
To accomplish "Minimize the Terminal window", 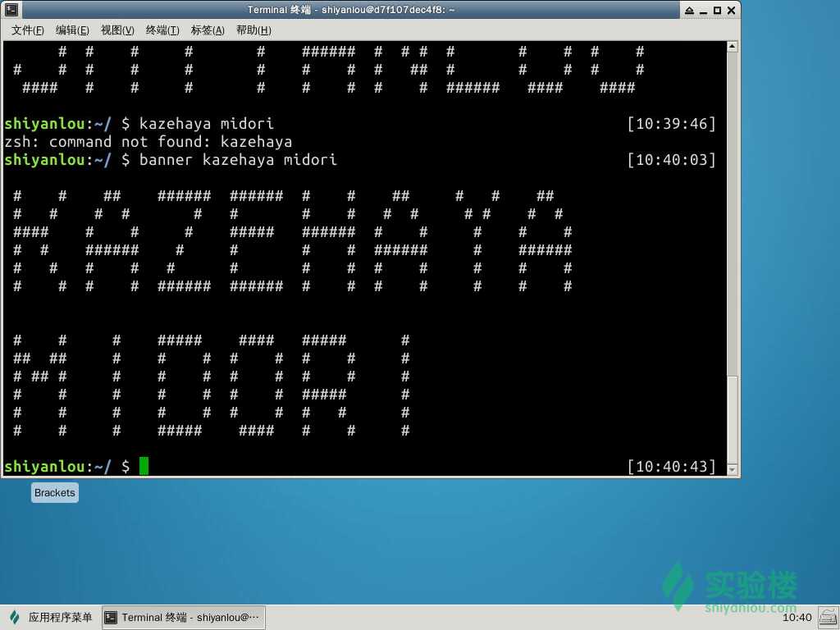I will (x=703, y=10).
